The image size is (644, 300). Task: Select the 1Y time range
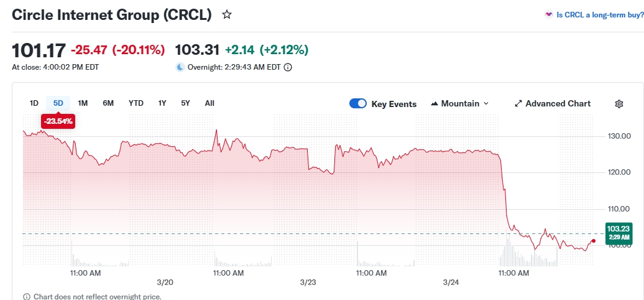(x=162, y=103)
